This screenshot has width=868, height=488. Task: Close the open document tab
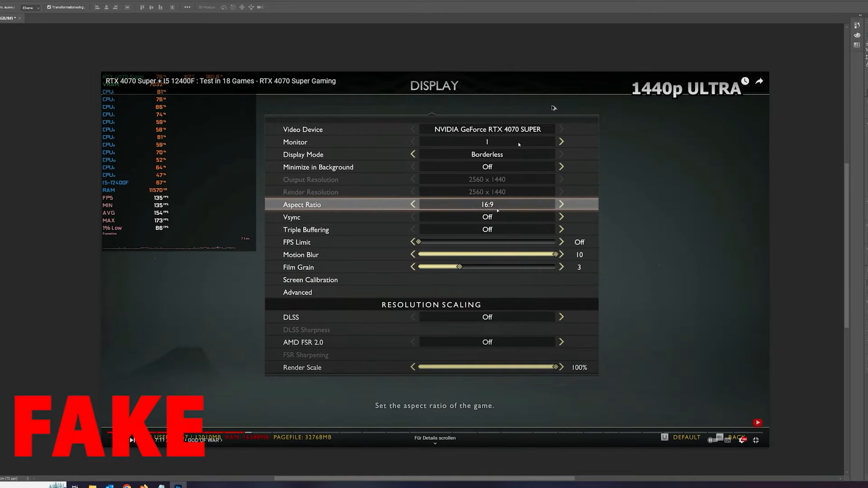[20, 18]
